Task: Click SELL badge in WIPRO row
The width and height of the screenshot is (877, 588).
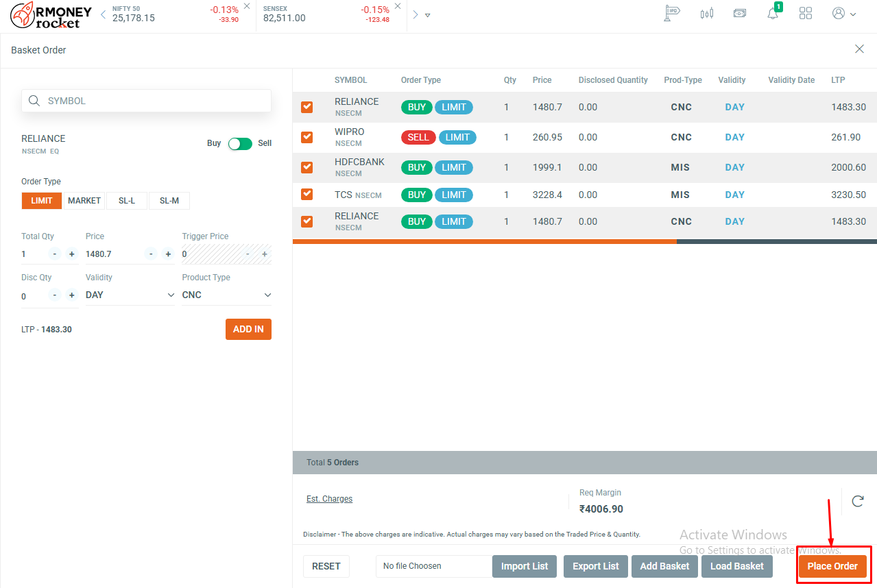Action: 418,137
